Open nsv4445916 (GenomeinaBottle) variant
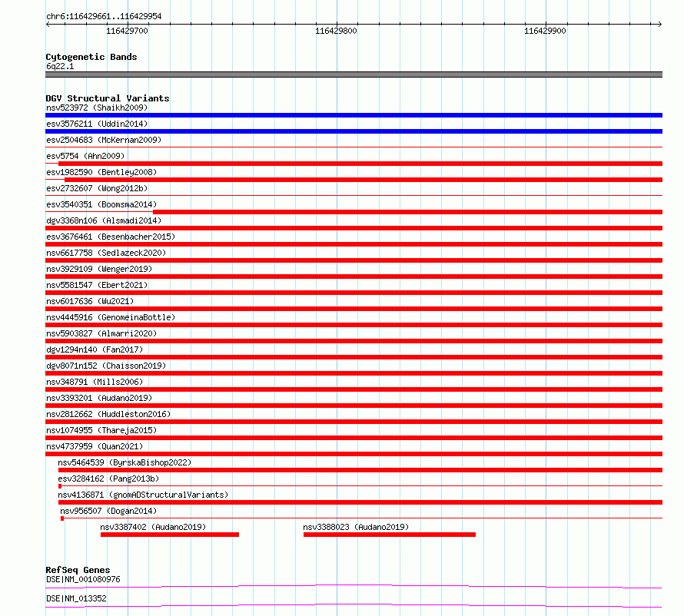 (x=111, y=317)
